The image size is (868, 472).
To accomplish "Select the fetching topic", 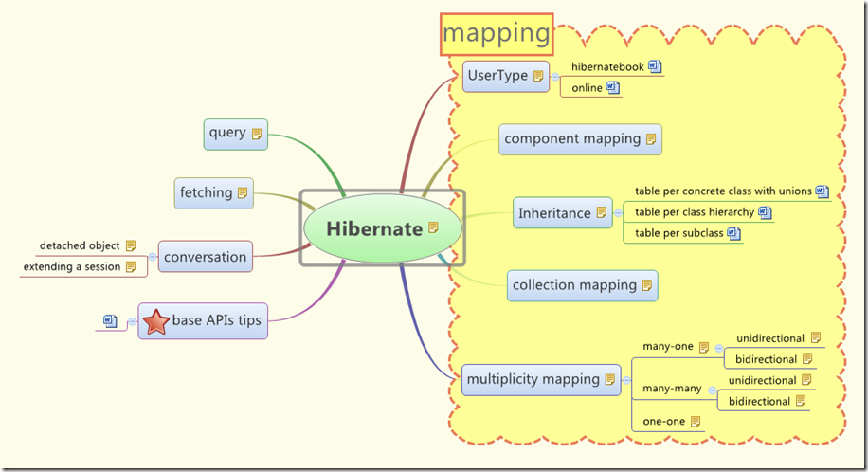I will (213, 193).
